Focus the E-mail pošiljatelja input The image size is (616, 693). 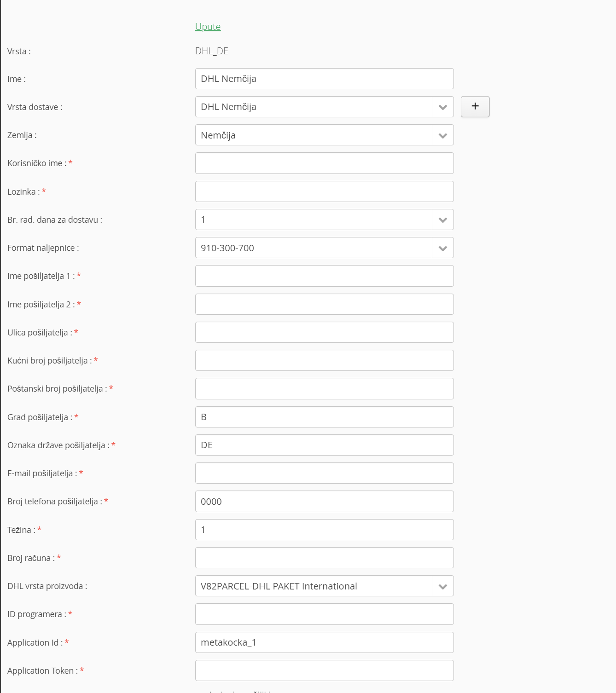pos(325,473)
